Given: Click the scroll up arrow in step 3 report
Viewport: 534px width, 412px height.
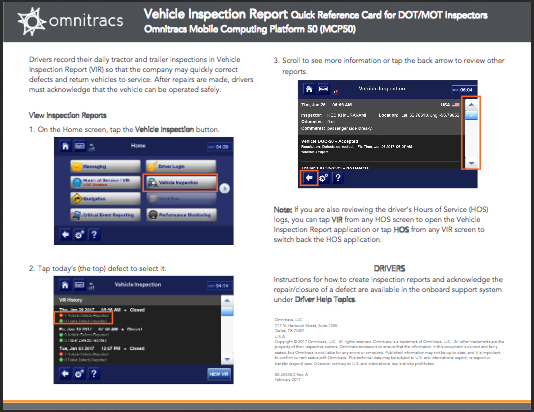Looking at the screenshot, I should click(x=471, y=104).
